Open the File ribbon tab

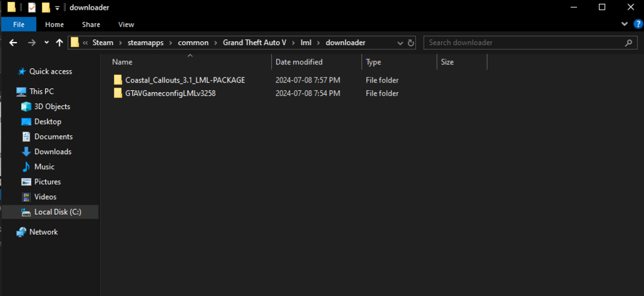[x=19, y=25]
